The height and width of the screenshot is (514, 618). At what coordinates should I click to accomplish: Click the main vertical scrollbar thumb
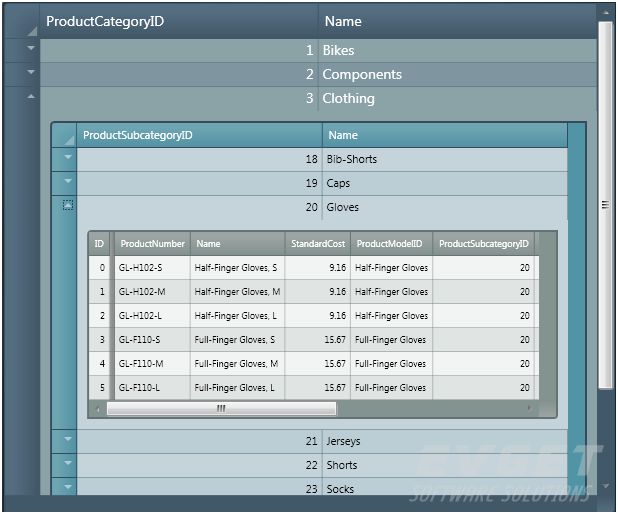tap(605, 205)
